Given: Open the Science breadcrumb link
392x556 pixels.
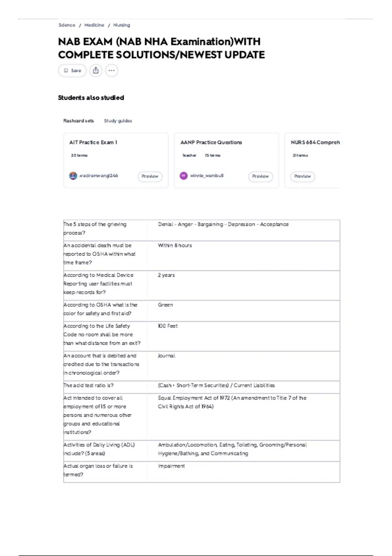Looking at the screenshot, I should tap(67, 25).
